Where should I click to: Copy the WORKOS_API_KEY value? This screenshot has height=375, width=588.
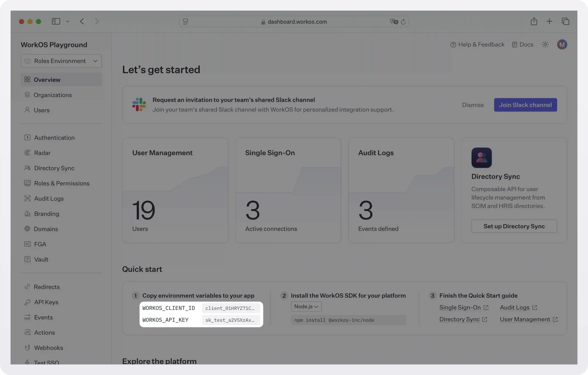tap(231, 320)
